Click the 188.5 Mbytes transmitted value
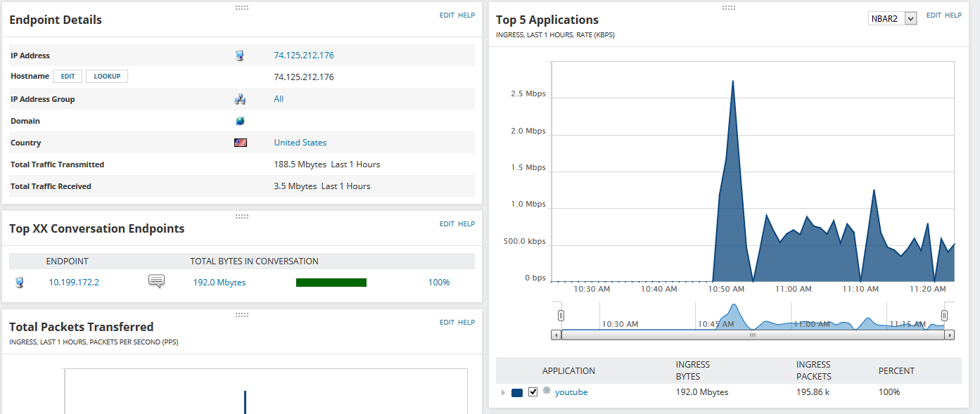 [300, 164]
